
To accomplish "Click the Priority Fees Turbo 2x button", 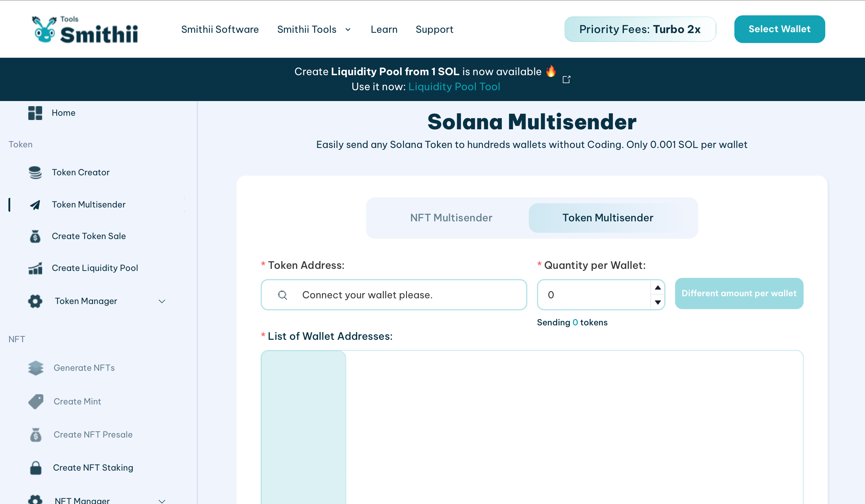I will click(640, 29).
